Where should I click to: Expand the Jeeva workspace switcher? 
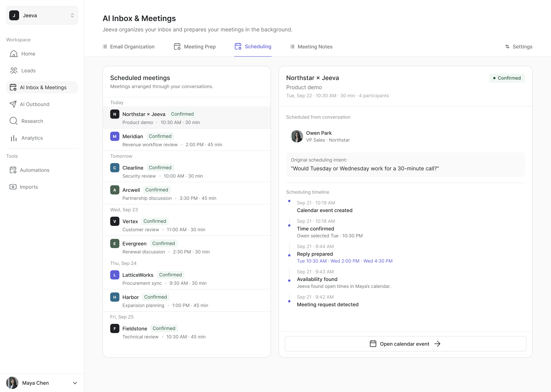pyautogui.click(x=42, y=16)
